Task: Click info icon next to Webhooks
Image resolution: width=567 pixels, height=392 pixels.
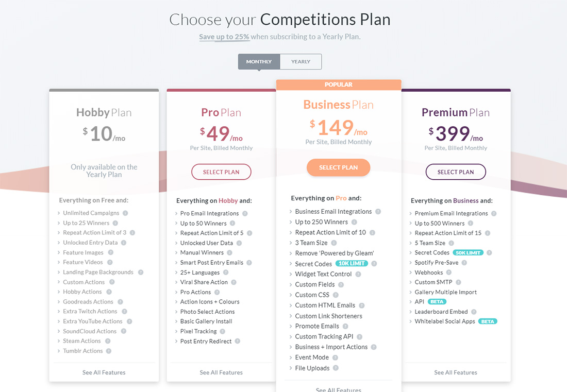Action: [x=449, y=272]
